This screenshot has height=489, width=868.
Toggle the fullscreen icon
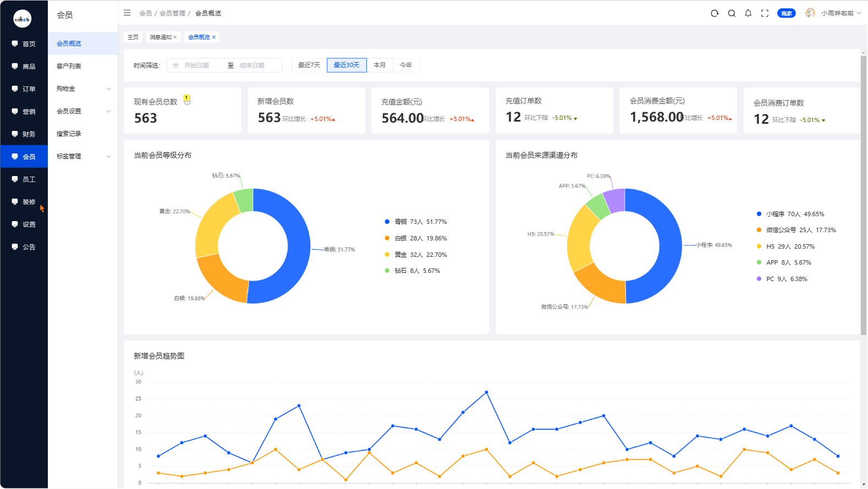tap(765, 13)
